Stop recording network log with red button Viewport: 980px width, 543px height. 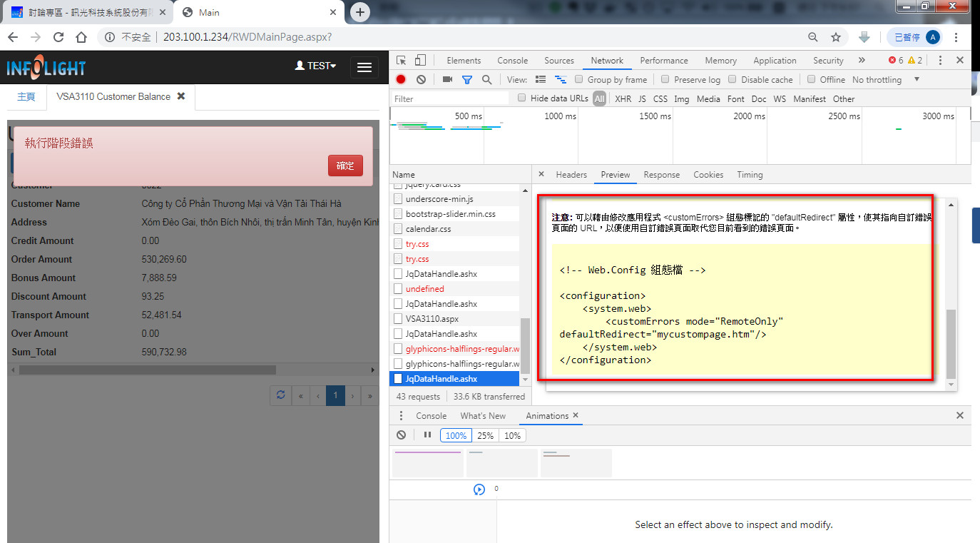pyautogui.click(x=401, y=80)
